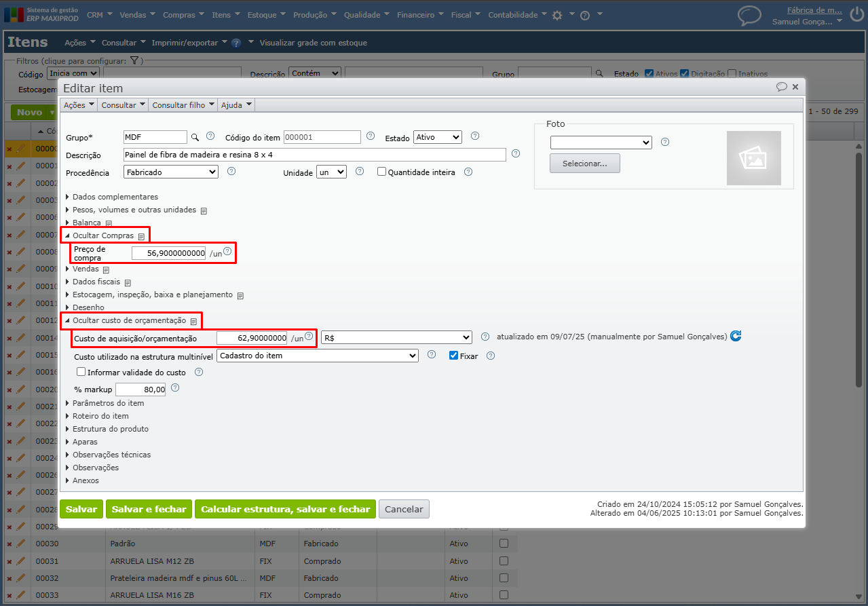
Task: Check row checkbox for ARRUELA LISA M16 ZB
Action: (x=504, y=595)
